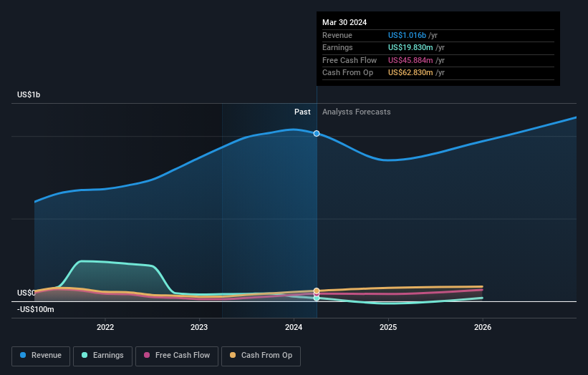
Task: Click the Revenue data point at Mar 2024
Action: [x=317, y=133]
